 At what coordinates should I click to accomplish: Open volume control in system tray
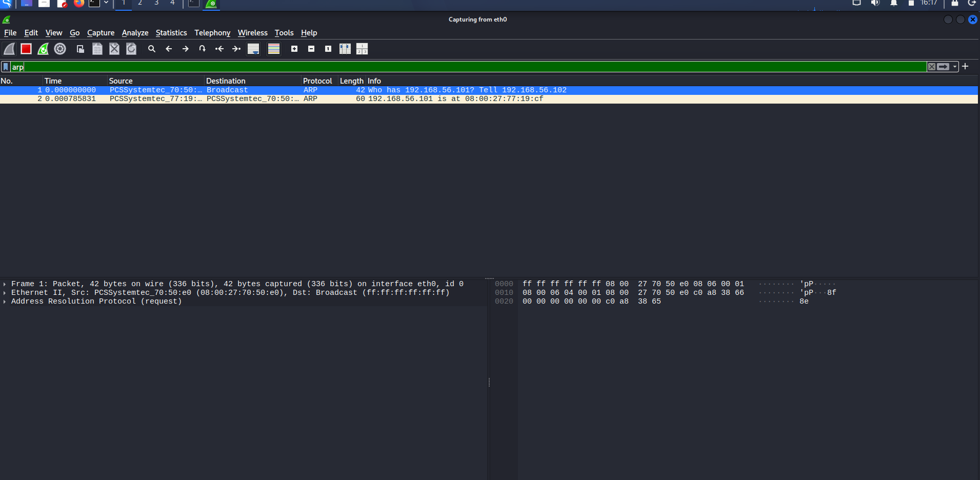(875, 3)
